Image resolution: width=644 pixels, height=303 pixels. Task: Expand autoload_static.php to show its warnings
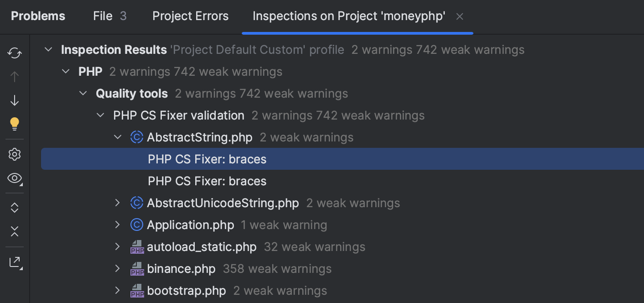[x=117, y=246]
